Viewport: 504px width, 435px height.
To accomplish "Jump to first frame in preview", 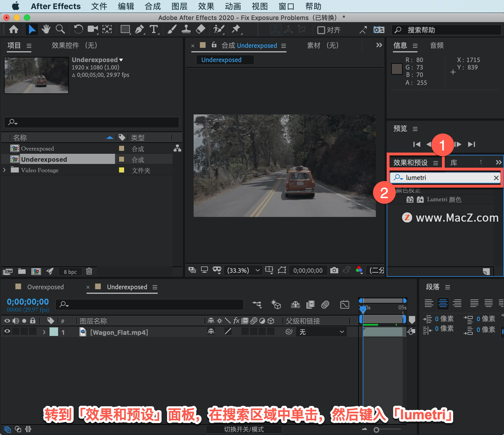I will (417, 144).
